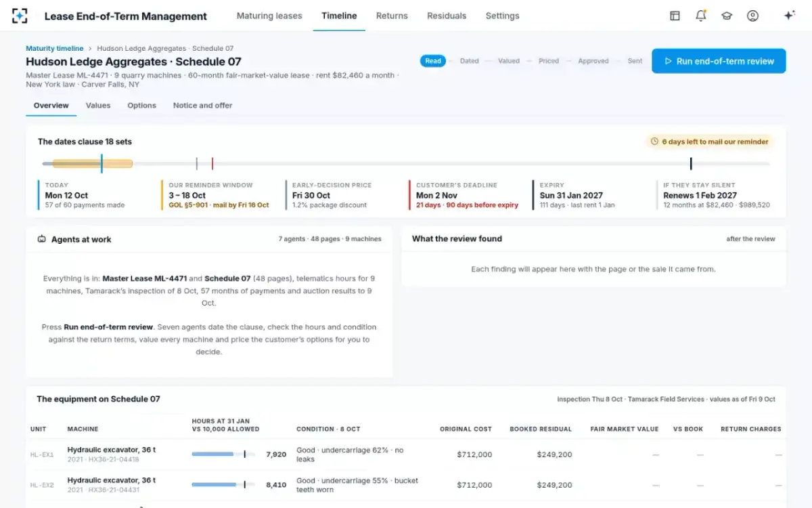The image size is (812, 508).
Task: Open the Settings tab
Action: click(x=503, y=16)
